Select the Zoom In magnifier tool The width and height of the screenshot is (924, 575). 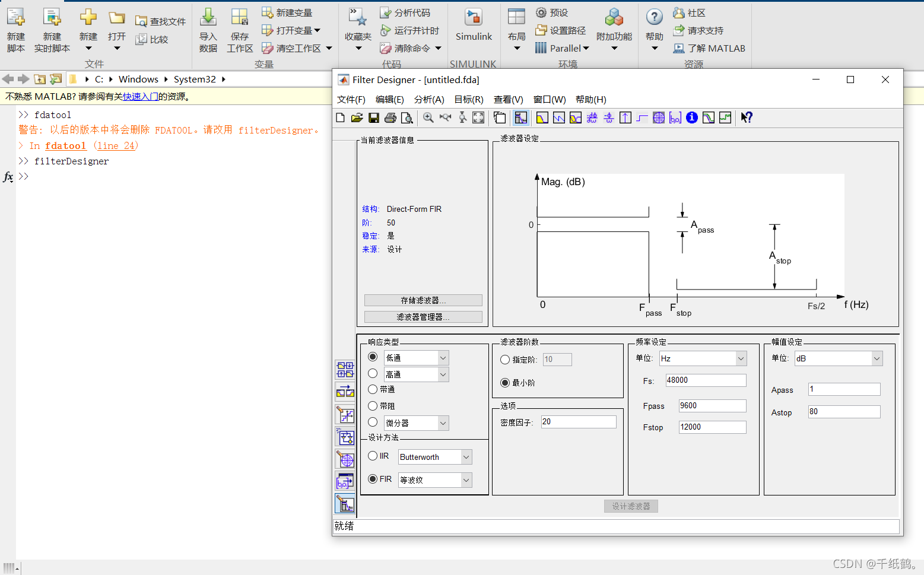[428, 117]
